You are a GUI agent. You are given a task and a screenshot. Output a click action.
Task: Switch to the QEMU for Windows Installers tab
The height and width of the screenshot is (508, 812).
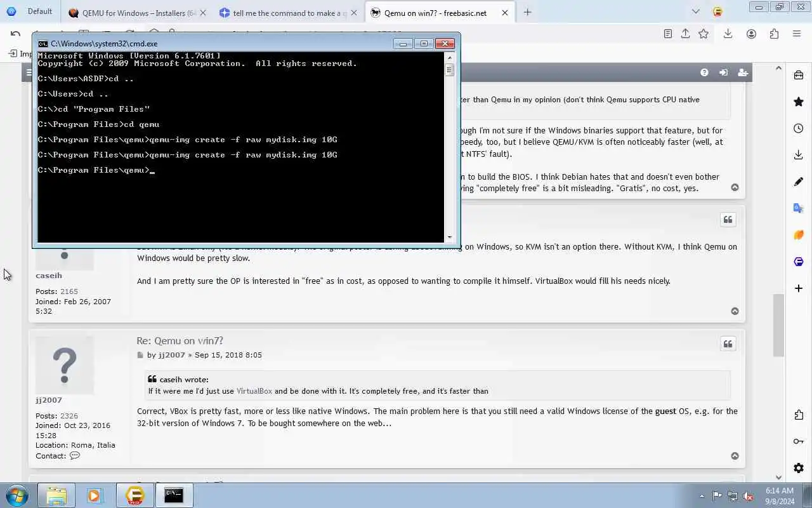[136, 12]
